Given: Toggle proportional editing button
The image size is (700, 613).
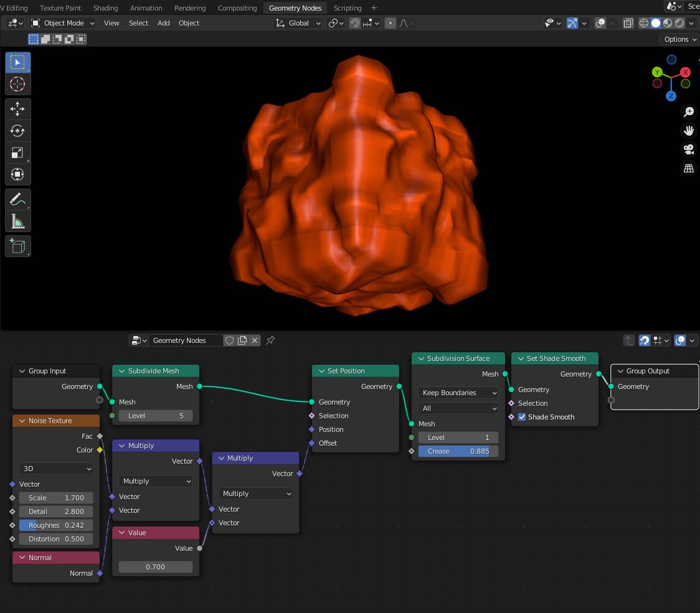Looking at the screenshot, I should (x=390, y=23).
